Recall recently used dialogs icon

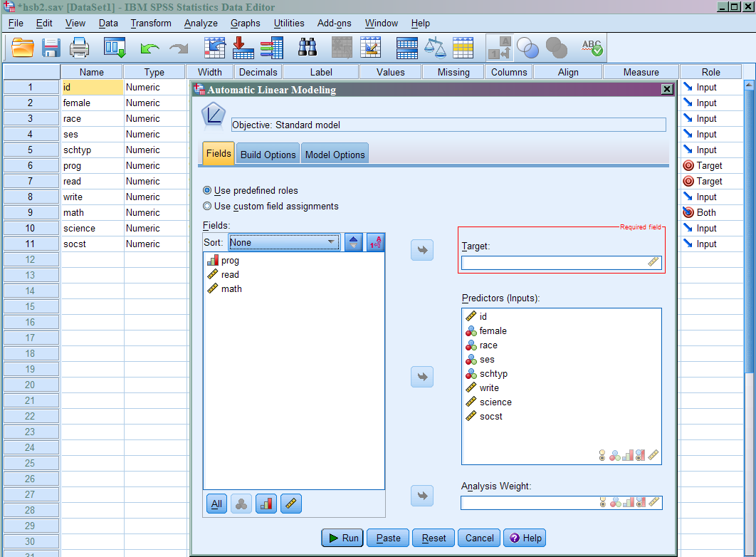(x=115, y=48)
